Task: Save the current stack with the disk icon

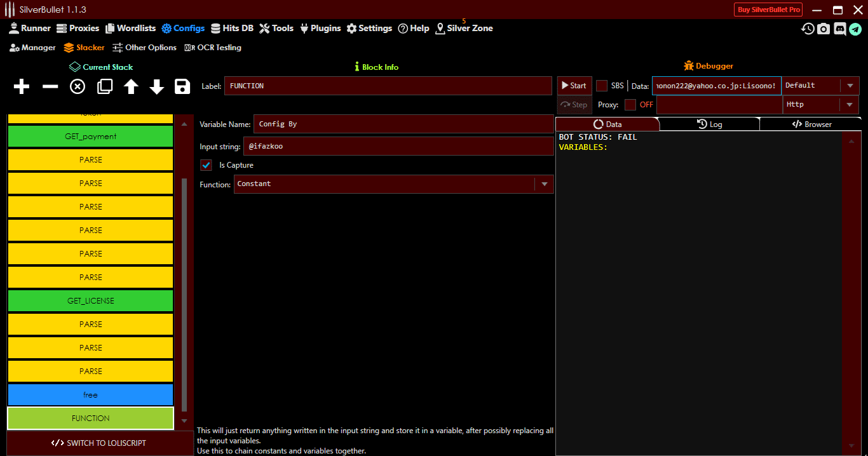Action: click(x=182, y=86)
